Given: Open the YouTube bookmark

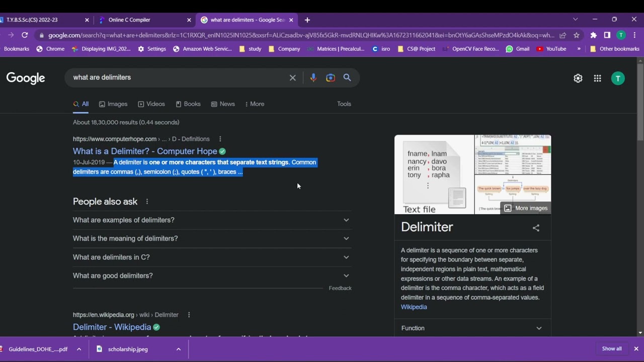Looking at the screenshot, I should (551, 49).
